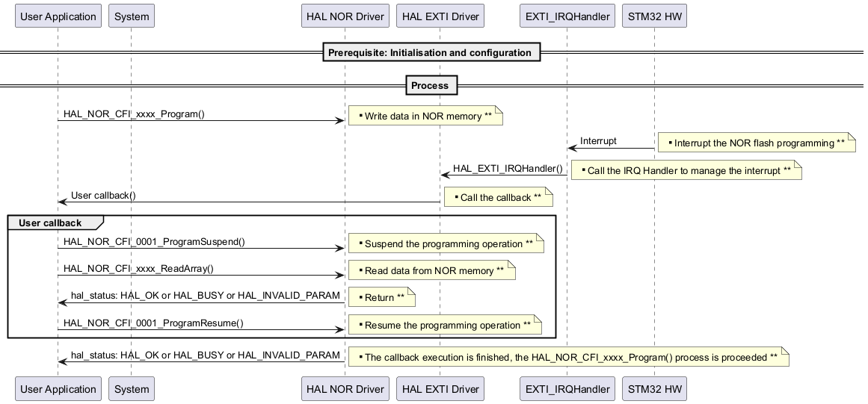Select the Process divider label

[x=430, y=85]
